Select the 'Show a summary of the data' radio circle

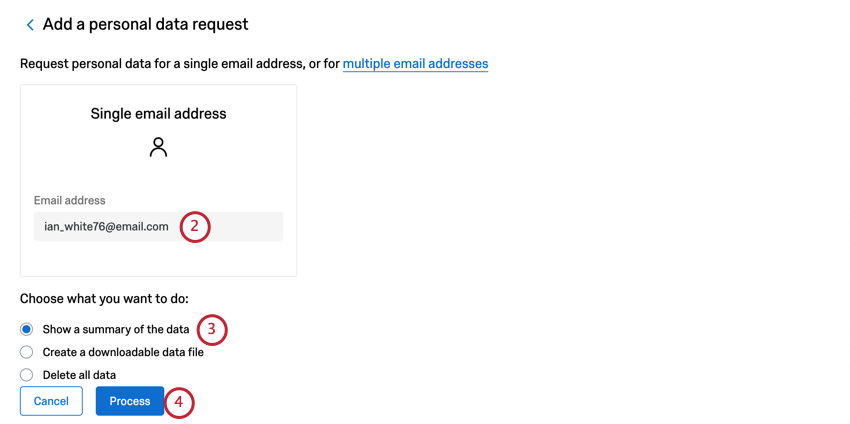click(x=27, y=329)
